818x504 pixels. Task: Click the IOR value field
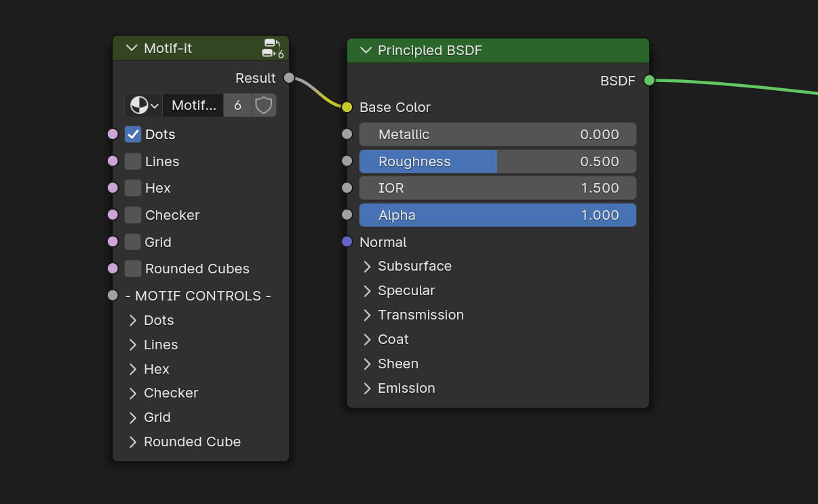(x=497, y=188)
